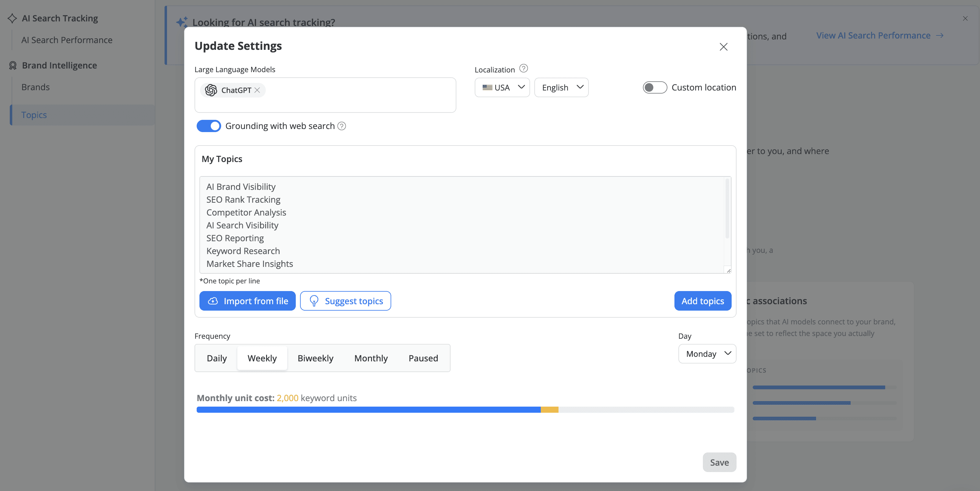Click the 'My Topics' heading
The height and width of the screenshot is (491, 980).
click(222, 159)
